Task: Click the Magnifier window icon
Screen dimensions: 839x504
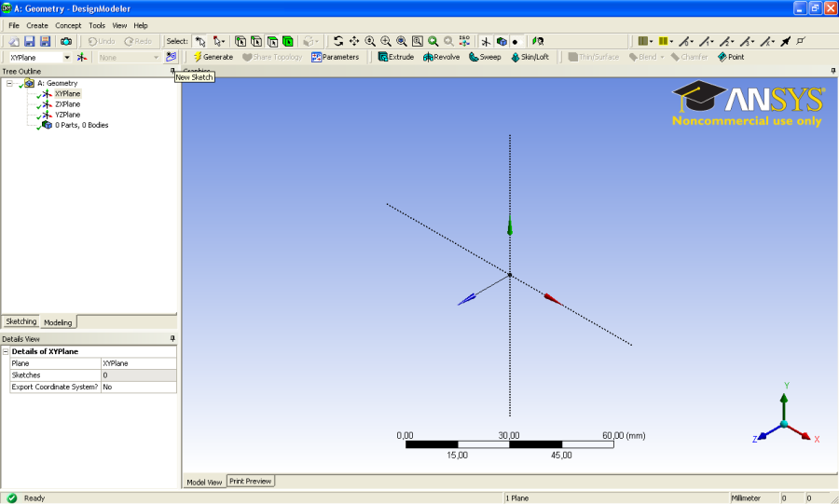Action: (x=418, y=41)
